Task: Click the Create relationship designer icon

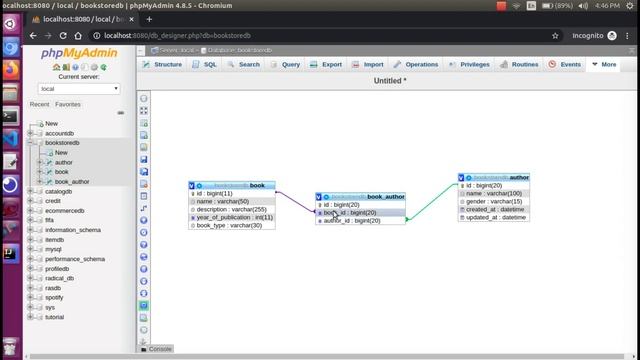Action: click(144, 209)
